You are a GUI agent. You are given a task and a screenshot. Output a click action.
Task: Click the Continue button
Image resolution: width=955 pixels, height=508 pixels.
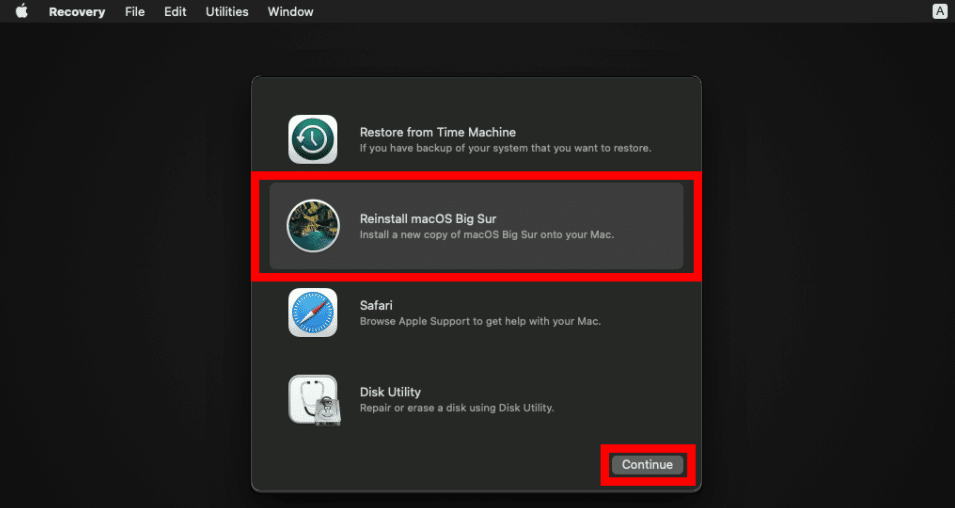point(647,465)
